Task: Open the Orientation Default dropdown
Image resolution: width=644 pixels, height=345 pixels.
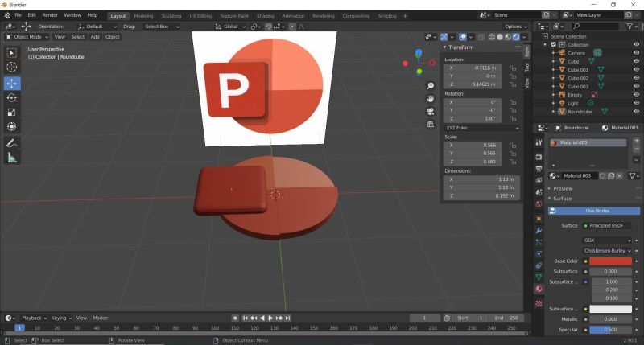Action: click(x=97, y=27)
